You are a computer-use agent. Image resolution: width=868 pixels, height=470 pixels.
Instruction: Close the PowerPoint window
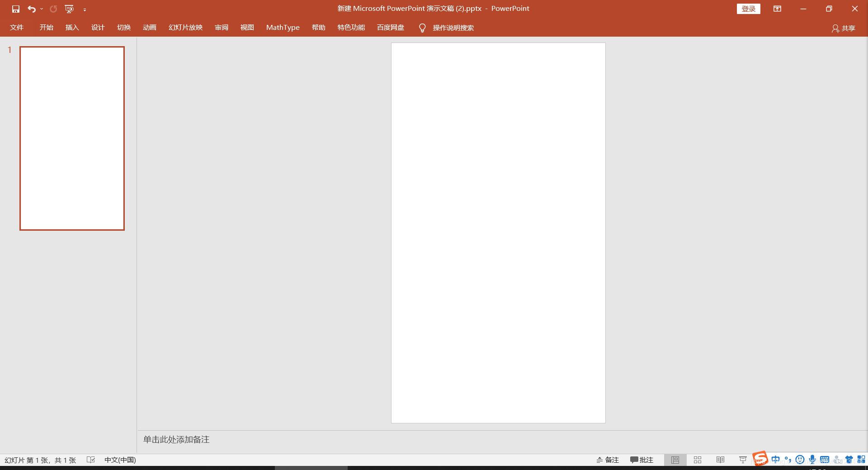855,9
